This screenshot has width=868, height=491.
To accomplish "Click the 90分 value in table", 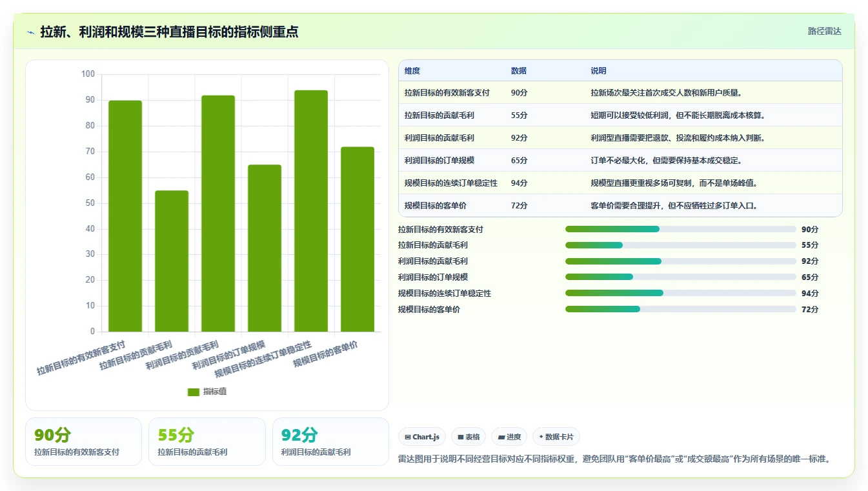I will click(519, 93).
